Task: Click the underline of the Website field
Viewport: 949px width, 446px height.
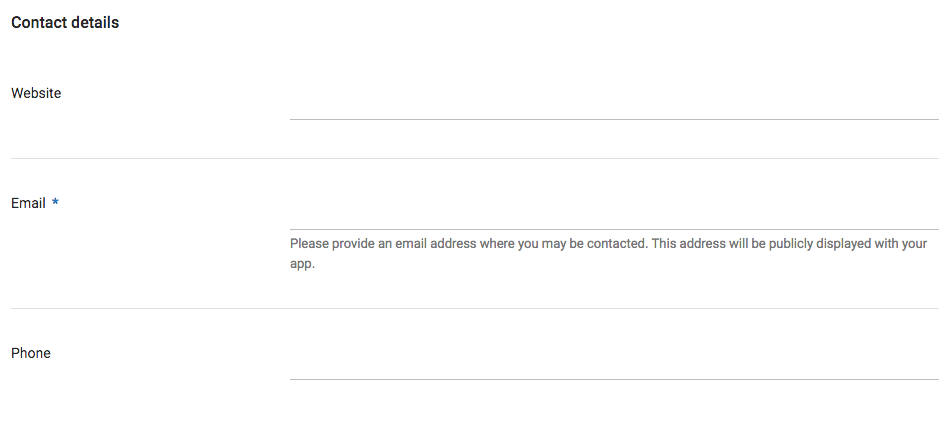Action: tap(613, 119)
